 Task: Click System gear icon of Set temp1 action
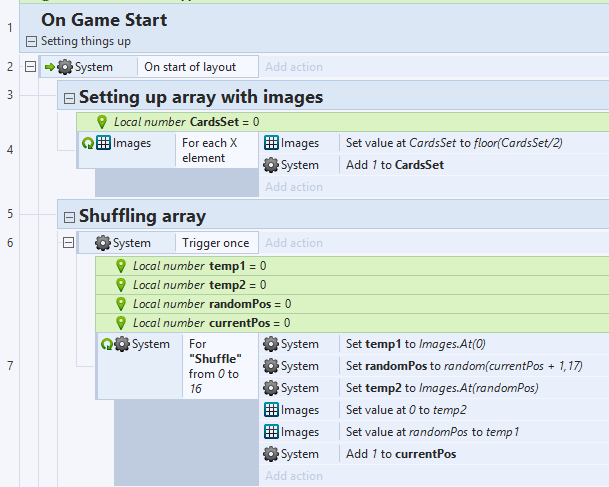pos(272,344)
